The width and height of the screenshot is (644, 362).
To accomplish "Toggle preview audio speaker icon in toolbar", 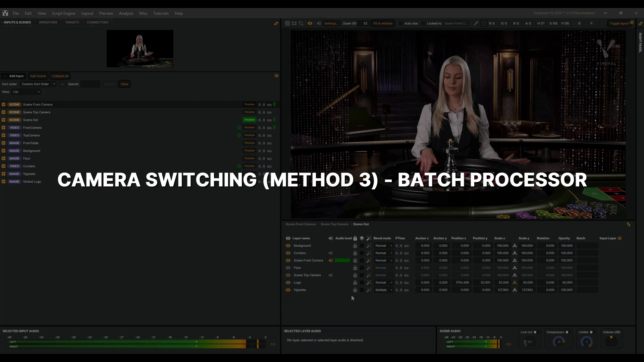I will [319, 23].
